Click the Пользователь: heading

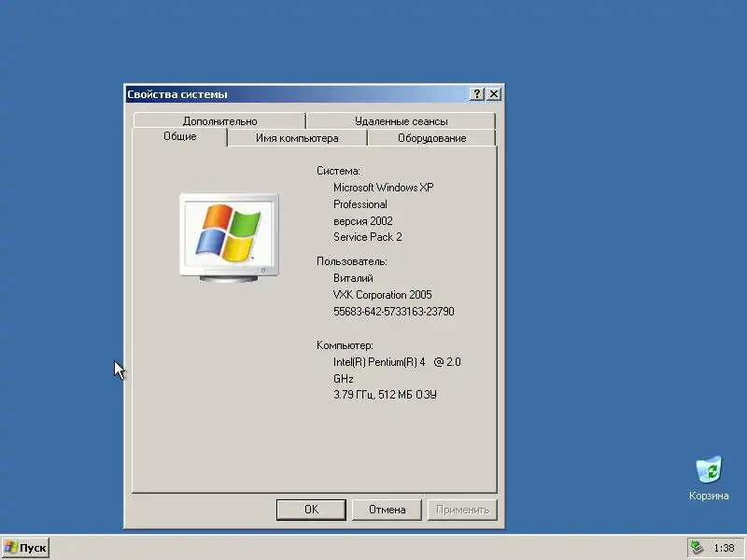coord(352,261)
